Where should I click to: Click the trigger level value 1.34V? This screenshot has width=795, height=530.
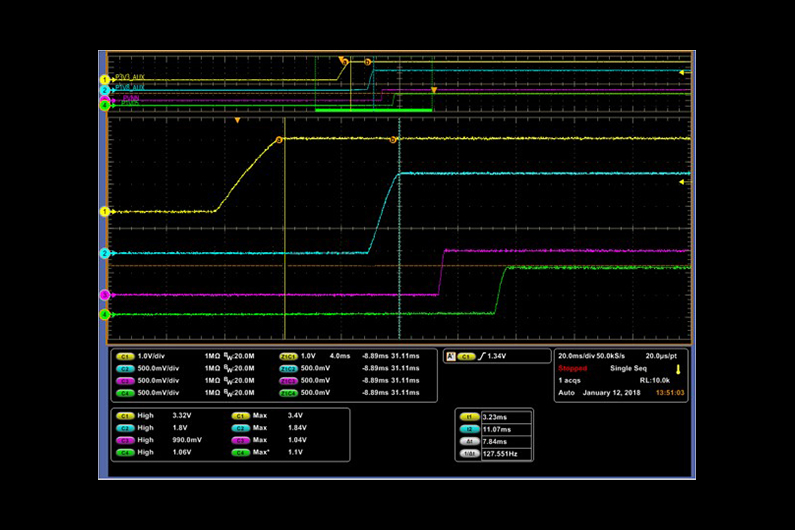pos(496,357)
